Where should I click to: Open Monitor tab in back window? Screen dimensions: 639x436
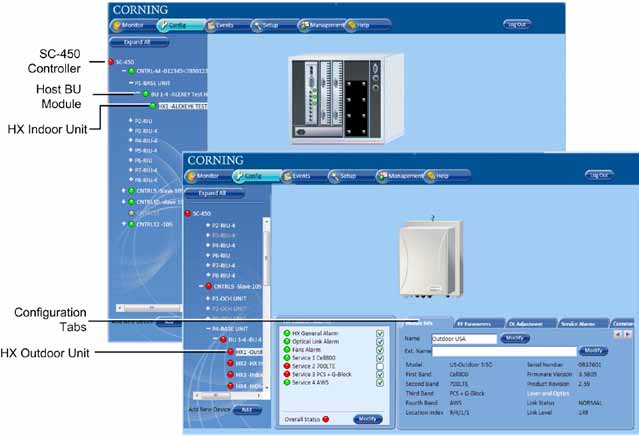[133, 25]
